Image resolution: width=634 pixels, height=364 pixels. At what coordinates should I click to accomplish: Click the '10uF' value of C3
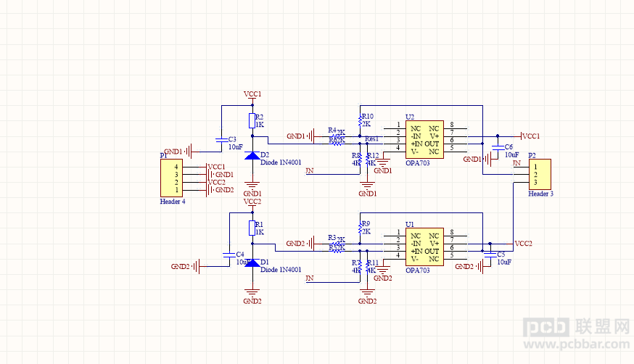236,147
